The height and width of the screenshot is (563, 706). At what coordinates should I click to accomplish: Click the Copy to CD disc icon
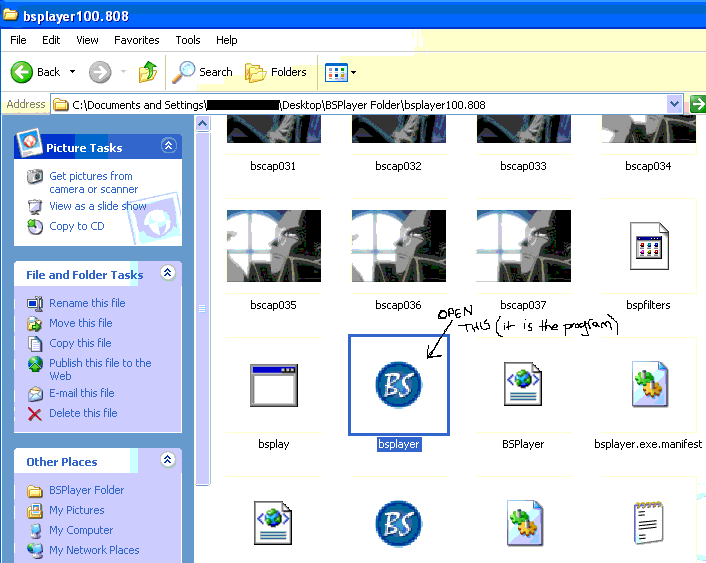(35, 227)
